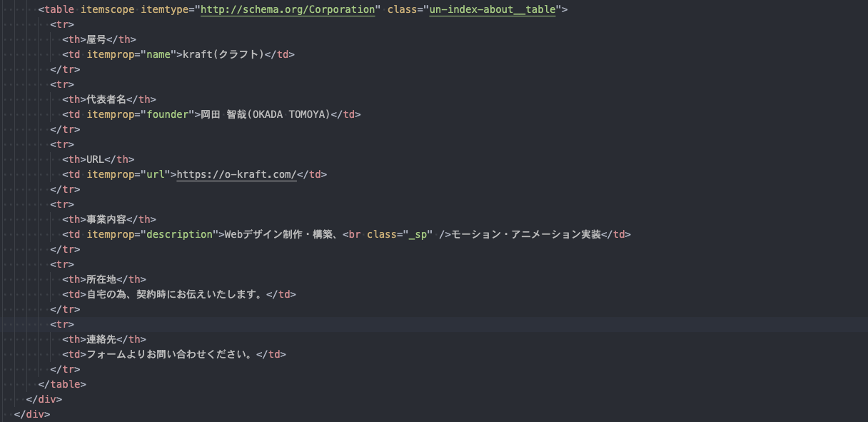Click the kraft(クラフト) cell text
The height and width of the screenshot is (422, 868).
point(223,54)
